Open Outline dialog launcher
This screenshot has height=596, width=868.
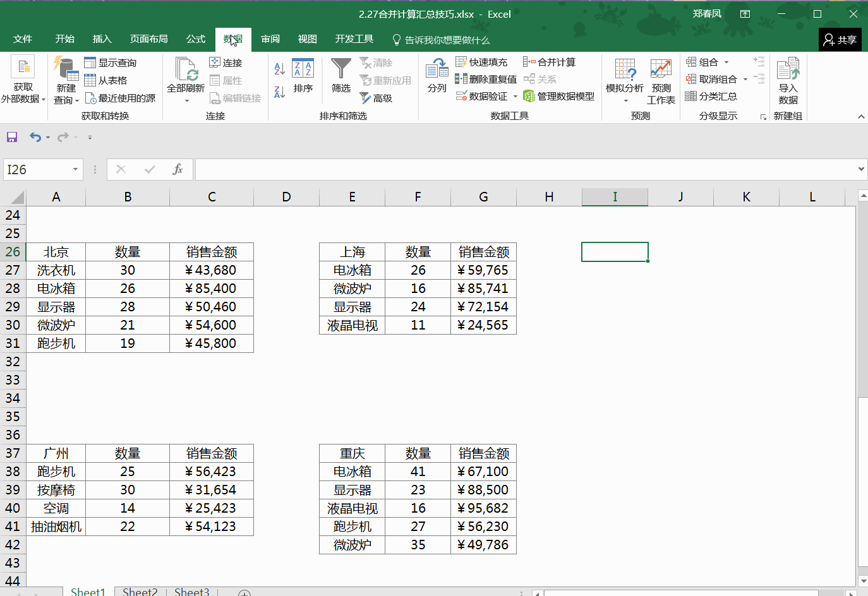[763, 117]
